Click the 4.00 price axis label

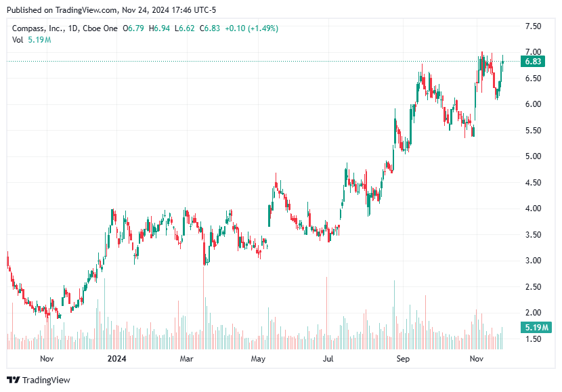(x=533, y=209)
